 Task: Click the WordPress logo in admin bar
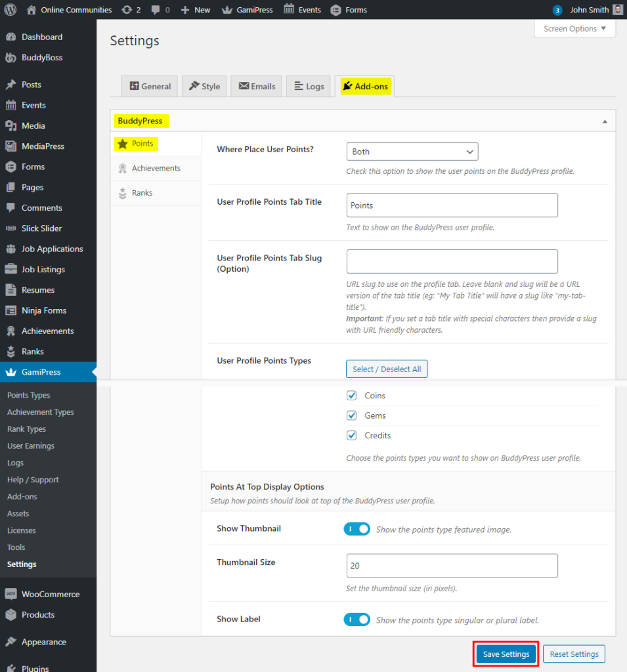point(9,9)
